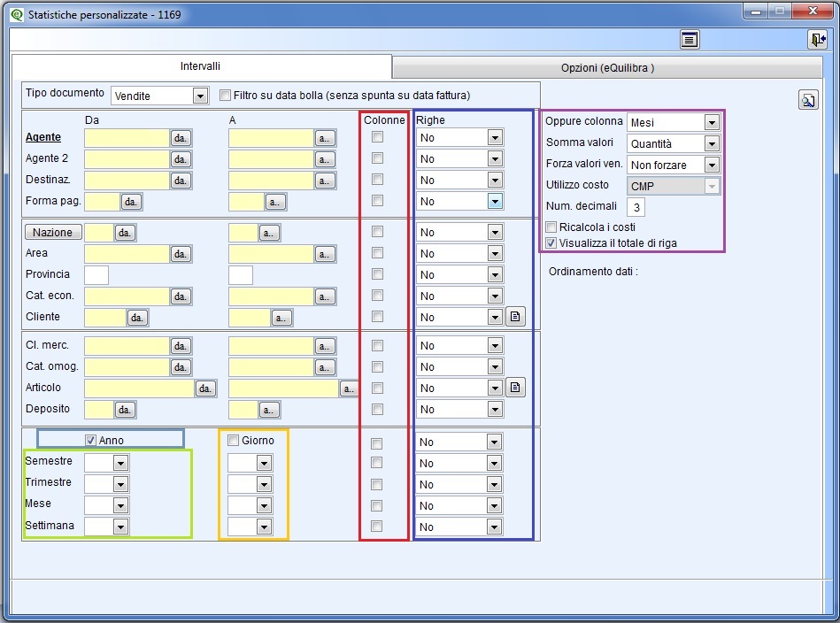
Task: Select the Intervalli tab
Action: 200,66
